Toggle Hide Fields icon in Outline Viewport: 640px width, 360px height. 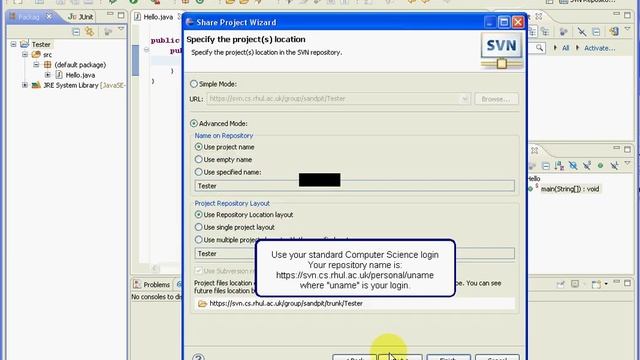pyautogui.click(x=573, y=165)
